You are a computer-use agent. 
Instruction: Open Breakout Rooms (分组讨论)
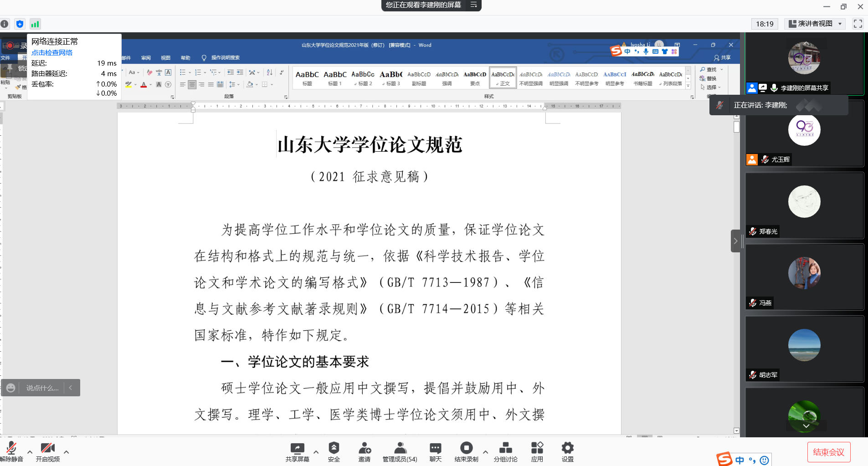tap(505, 451)
